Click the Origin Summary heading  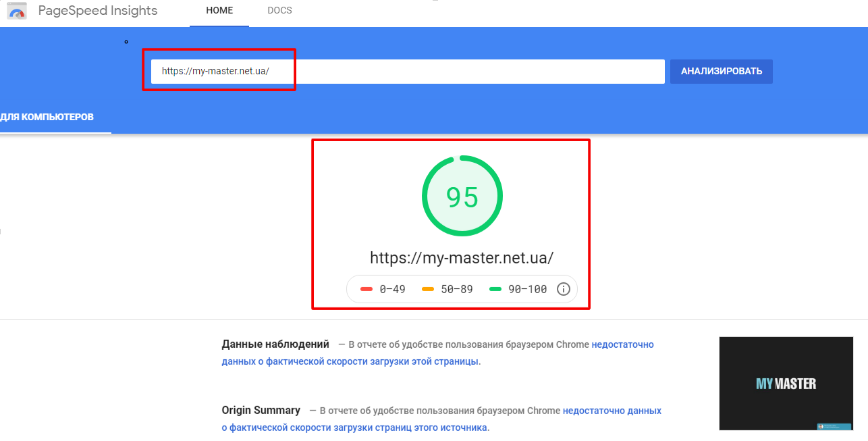(261, 411)
